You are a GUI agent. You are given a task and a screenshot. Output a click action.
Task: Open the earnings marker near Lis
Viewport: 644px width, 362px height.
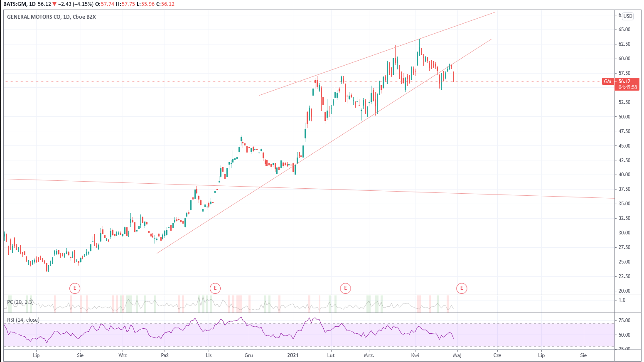point(215,288)
